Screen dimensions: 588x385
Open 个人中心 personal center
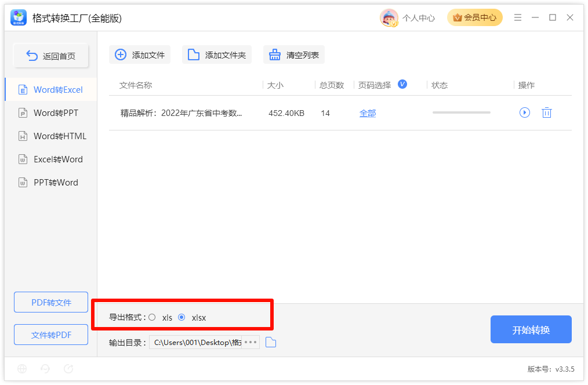point(419,18)
